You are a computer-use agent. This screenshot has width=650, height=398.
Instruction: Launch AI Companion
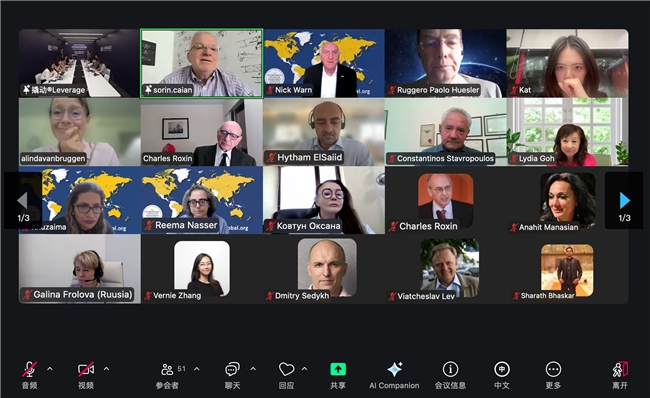click(394, 369)
